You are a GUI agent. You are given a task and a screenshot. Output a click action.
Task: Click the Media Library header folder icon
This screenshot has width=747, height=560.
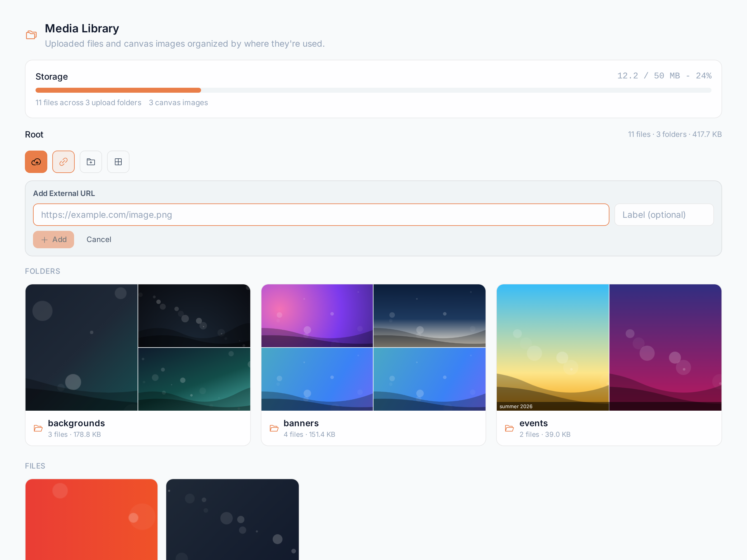click(31, 35)
